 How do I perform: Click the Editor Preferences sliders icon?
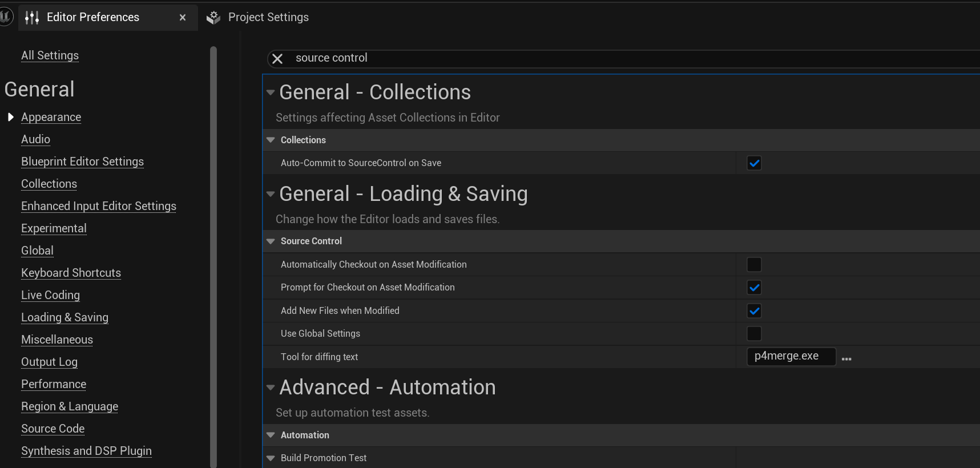[32, 18]
